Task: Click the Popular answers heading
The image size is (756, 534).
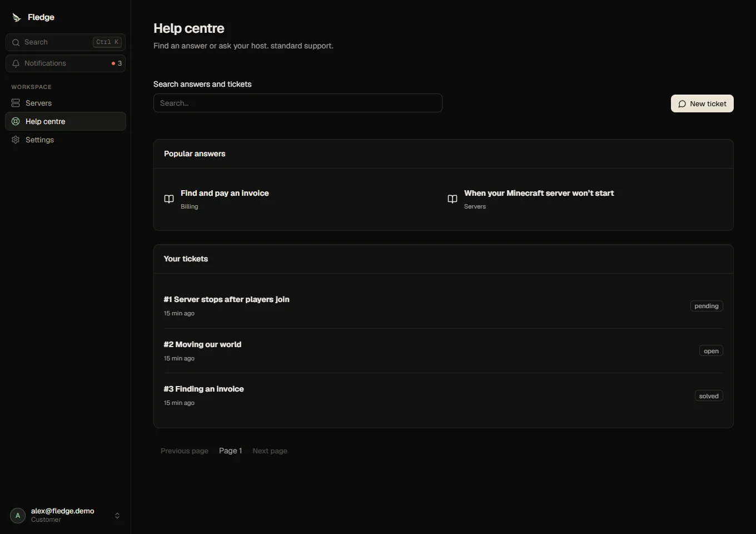Action: click(195, 154)
